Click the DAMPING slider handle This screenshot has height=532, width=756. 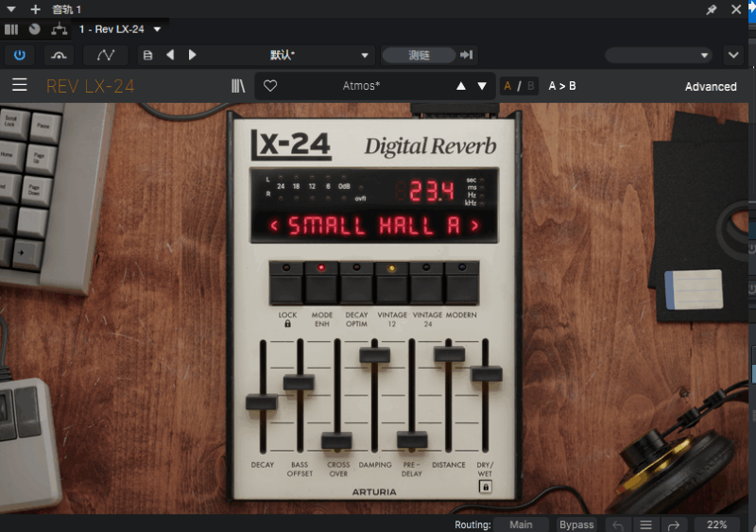374,355
